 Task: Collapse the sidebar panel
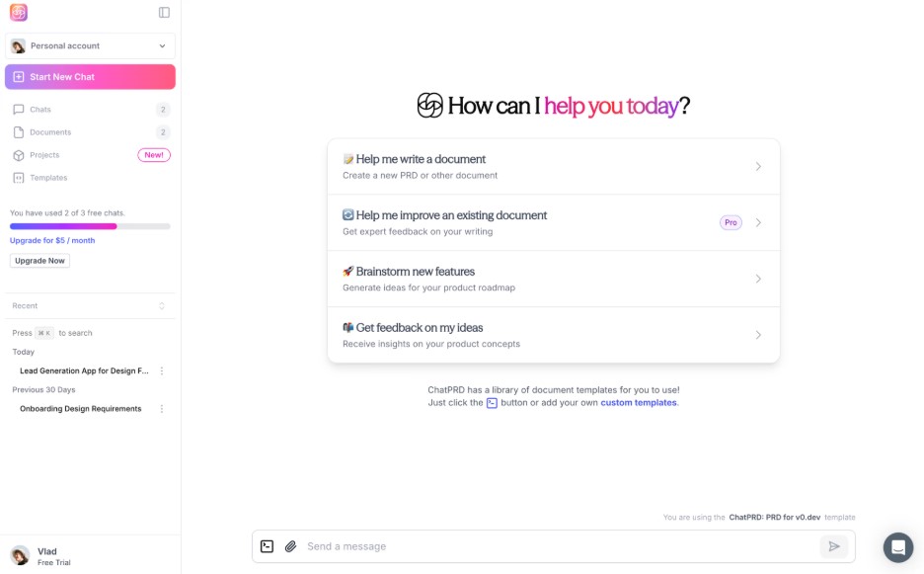pyautogui.click(x=164, y=13)
